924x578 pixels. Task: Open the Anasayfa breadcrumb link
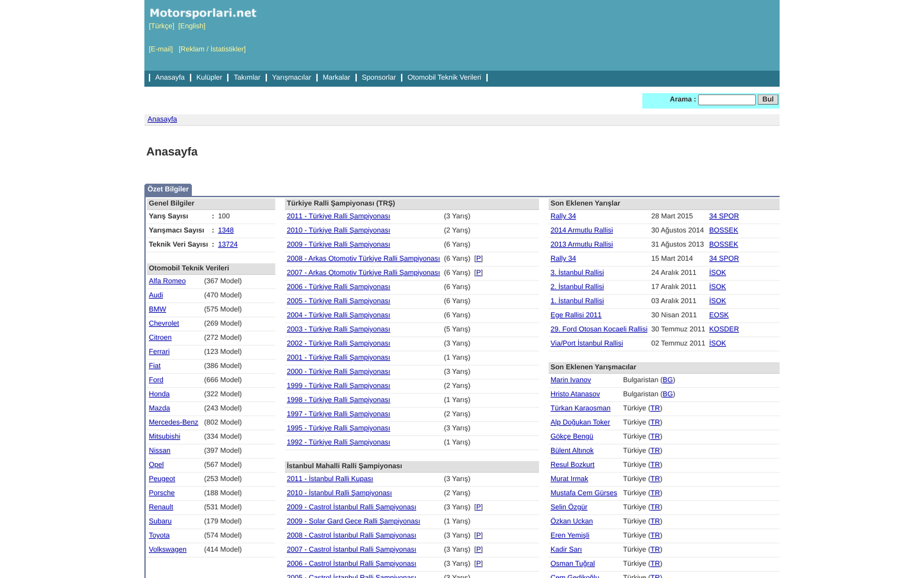coord(162,119)
